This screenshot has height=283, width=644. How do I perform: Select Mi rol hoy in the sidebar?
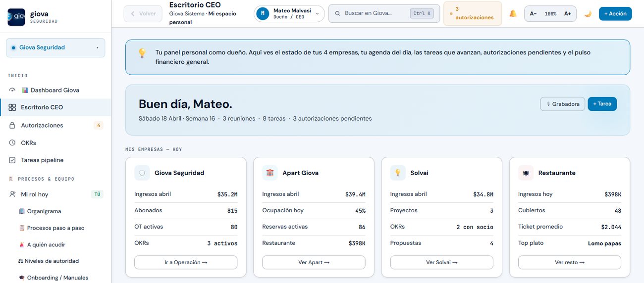[55, 194]
